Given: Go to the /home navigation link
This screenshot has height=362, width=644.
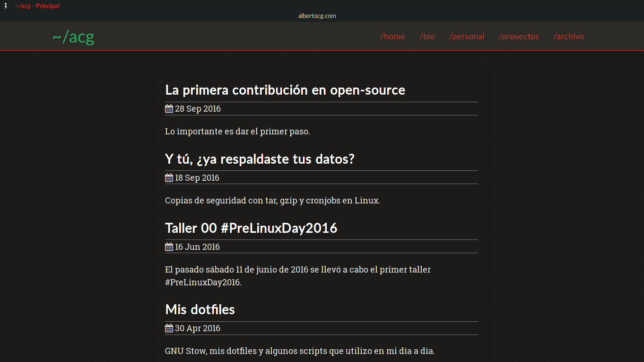Looking at the screenshot, I should pyautogui.click(x=392, y=36).
